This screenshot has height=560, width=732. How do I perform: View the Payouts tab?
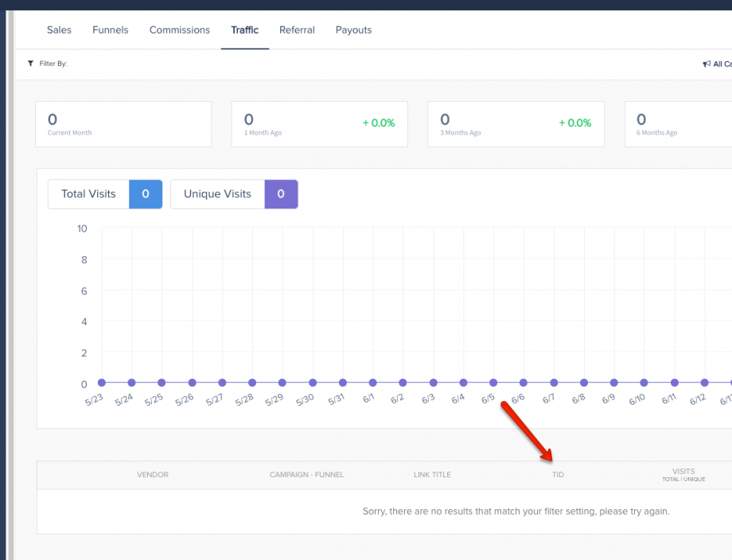[x=353, y=30]
